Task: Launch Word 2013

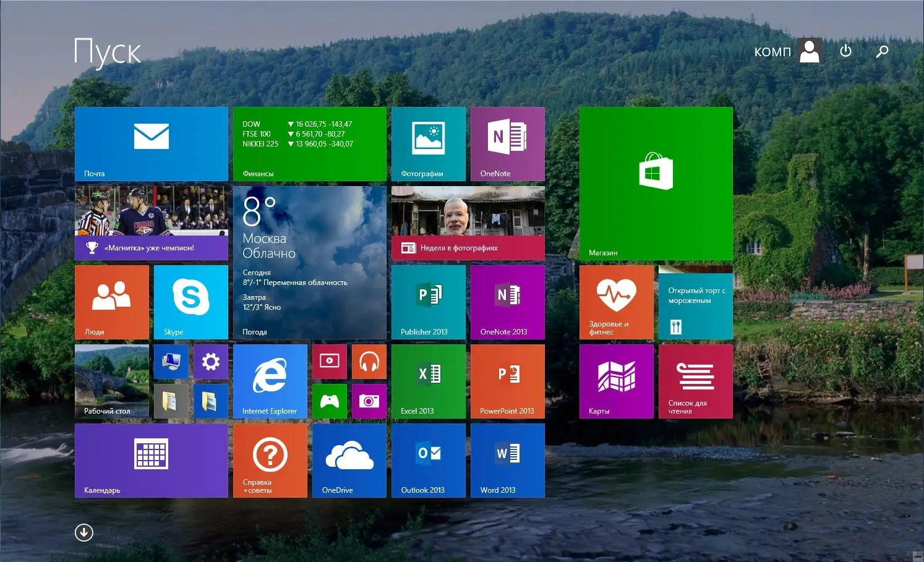Action: [508, 461]
